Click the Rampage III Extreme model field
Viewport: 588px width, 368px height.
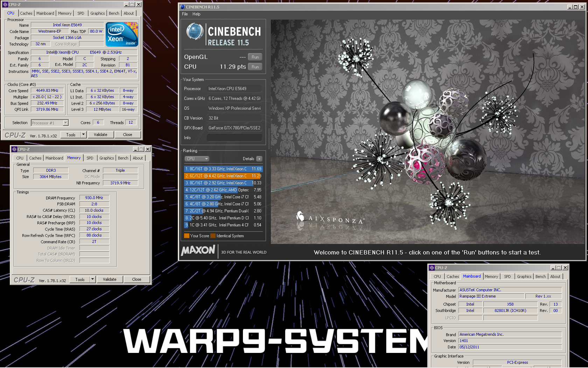[491, 296]
